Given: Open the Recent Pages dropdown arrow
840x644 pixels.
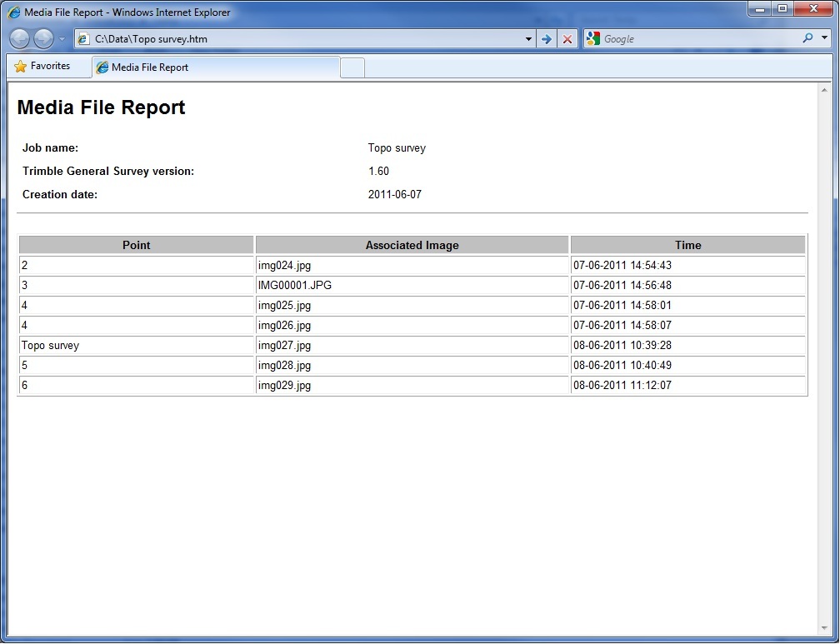Looking at the screenshot, I should 62,39.
